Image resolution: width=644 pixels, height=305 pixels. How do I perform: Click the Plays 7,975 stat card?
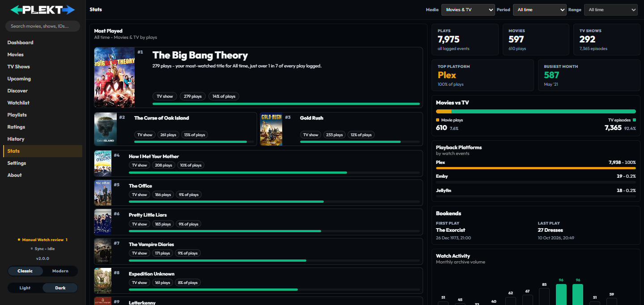[x=465, y=39]
